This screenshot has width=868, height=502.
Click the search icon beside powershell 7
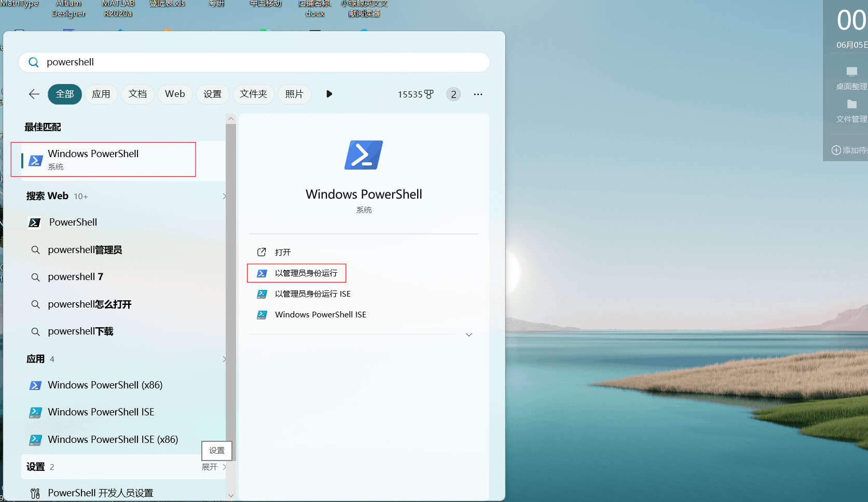[x=35, y=277]
